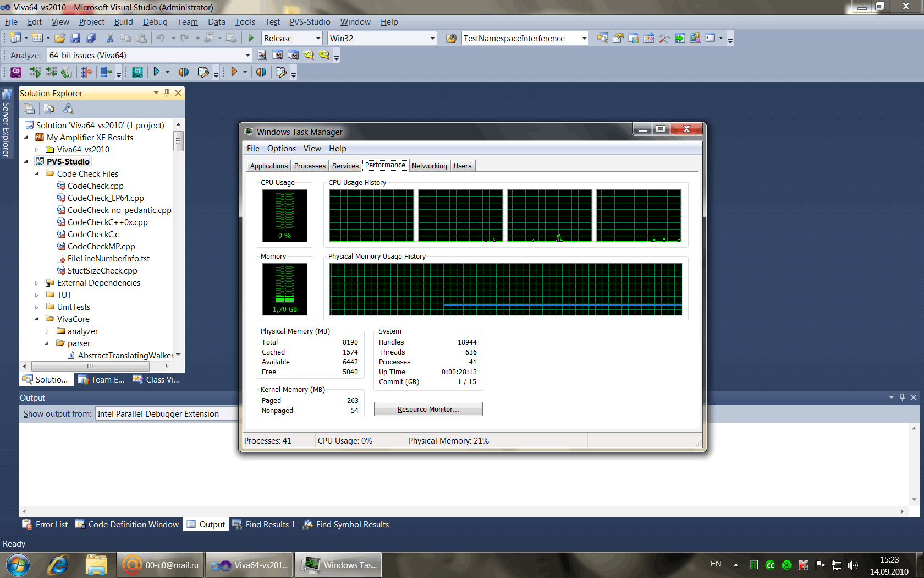Open Solution Explorer via magnifier window icon
Viewport: 924px width, 578px height.
coord(603,39)
